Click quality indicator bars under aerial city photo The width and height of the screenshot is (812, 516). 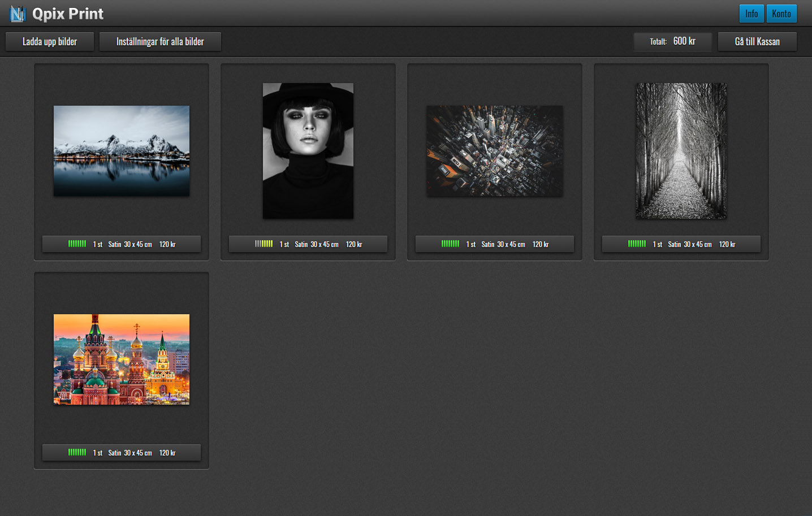pyautogui.click(x=451, y=244)
